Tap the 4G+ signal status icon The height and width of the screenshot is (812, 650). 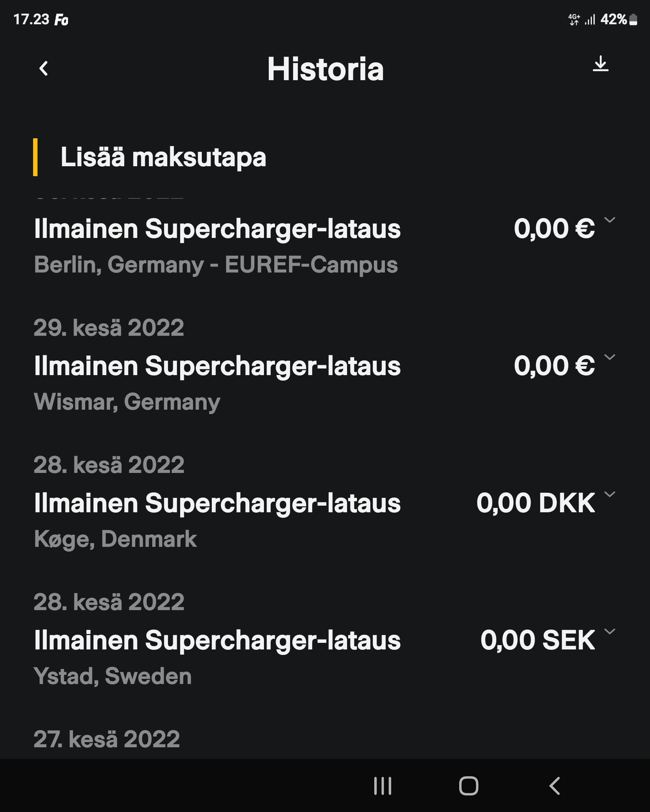574,19
